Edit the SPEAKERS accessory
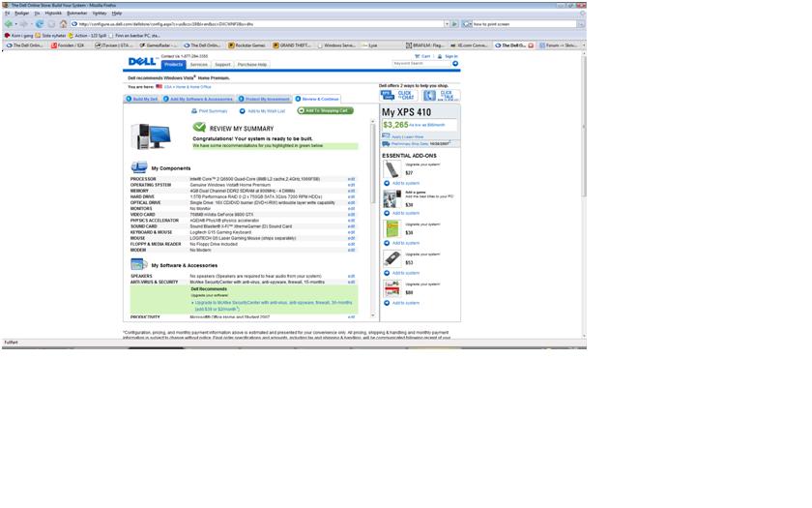Viewport: 812px width, 508px height. pyautogui.click(x=351, y=277)
